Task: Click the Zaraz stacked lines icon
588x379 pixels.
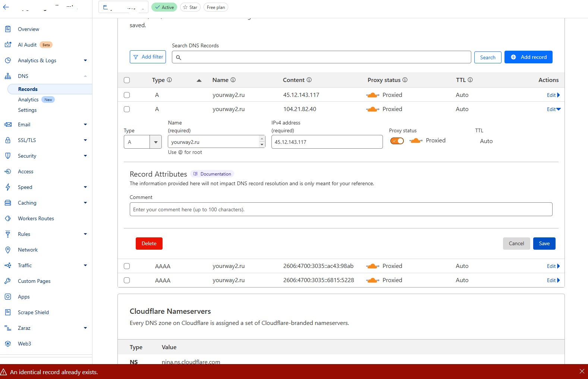Action: (x=8, y=328)
